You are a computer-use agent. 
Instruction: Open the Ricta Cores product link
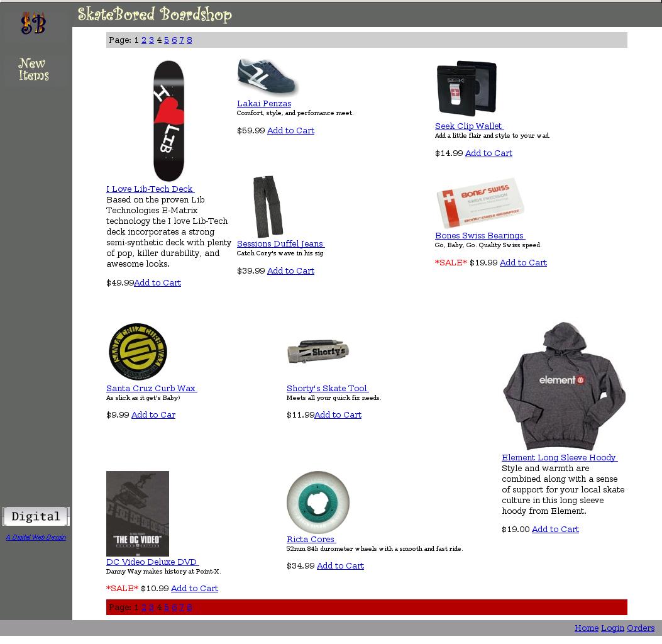point(311,539)
